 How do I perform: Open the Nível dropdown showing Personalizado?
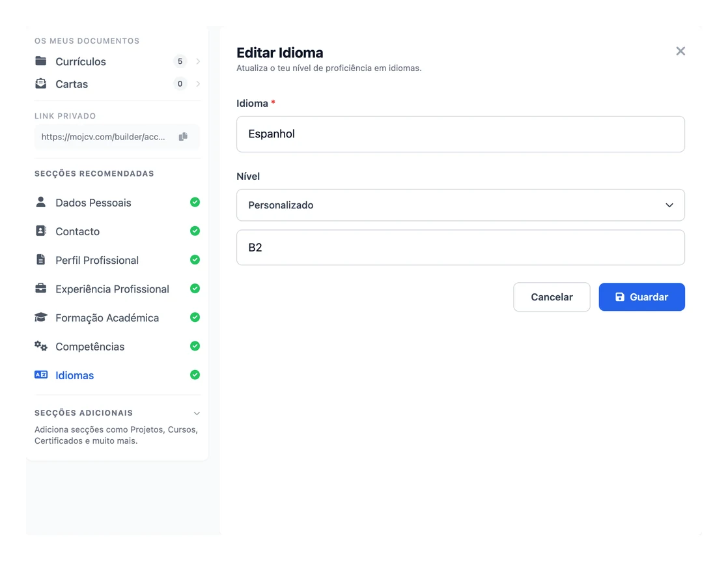(x=460, y=205)
